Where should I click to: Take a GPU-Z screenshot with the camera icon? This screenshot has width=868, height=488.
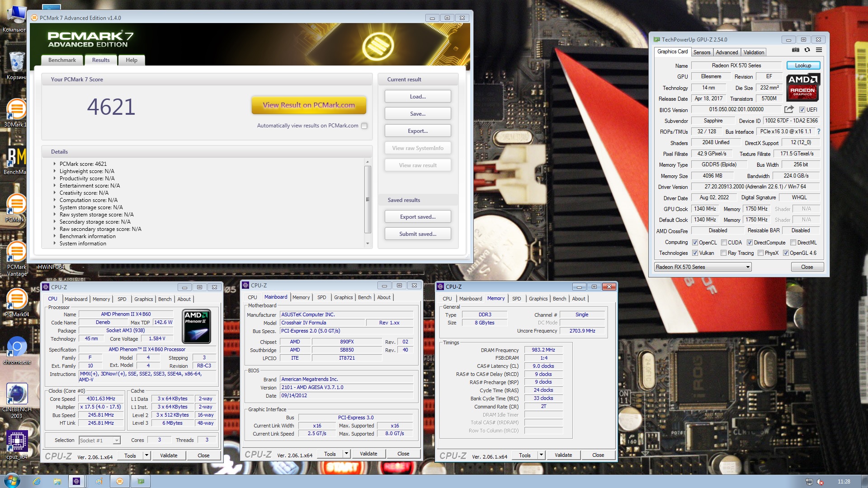(796, 50)
